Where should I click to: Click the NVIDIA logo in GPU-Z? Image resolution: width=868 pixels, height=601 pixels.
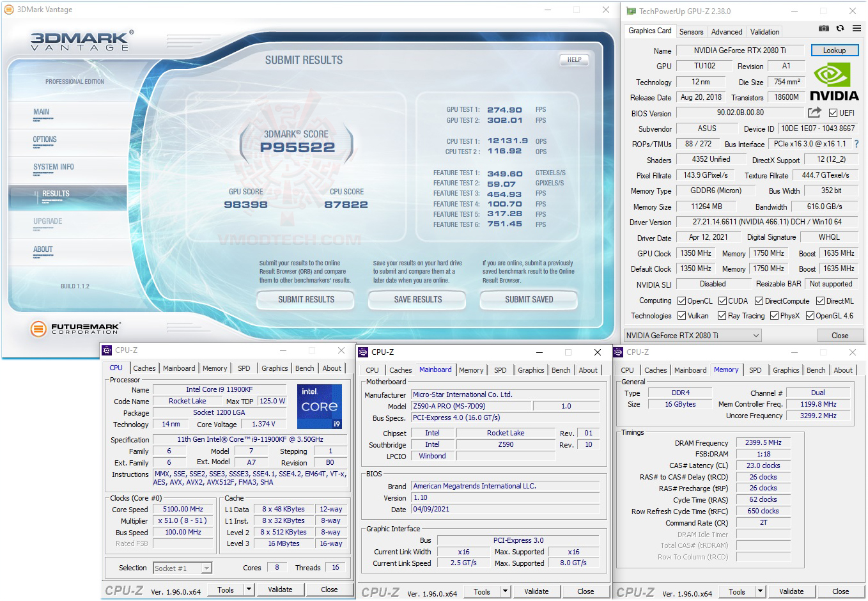pos(834,82)
